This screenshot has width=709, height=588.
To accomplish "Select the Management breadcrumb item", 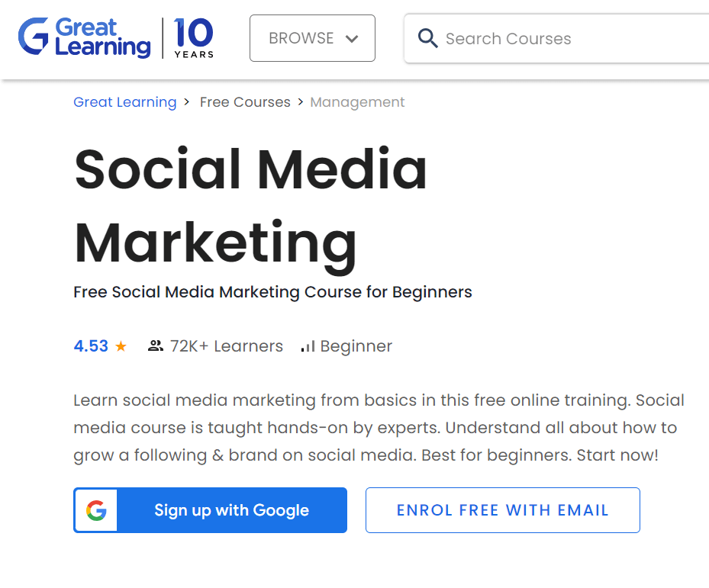I will [357, 102].
